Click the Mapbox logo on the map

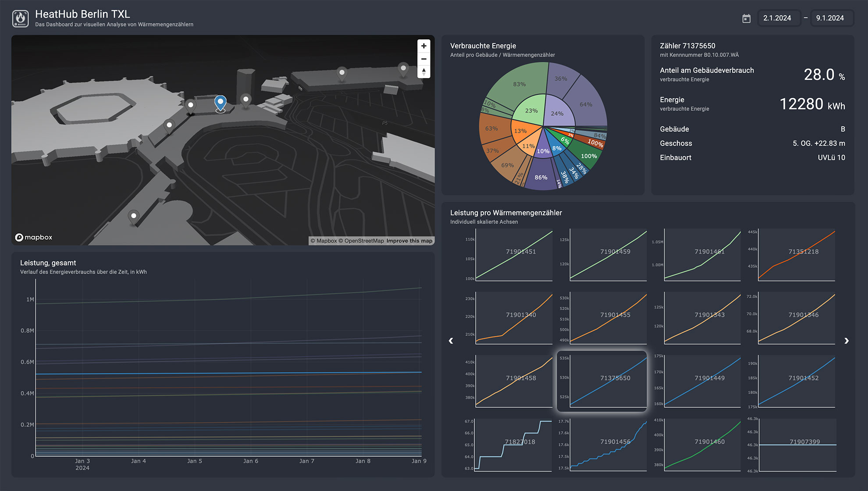coord(34,237)
